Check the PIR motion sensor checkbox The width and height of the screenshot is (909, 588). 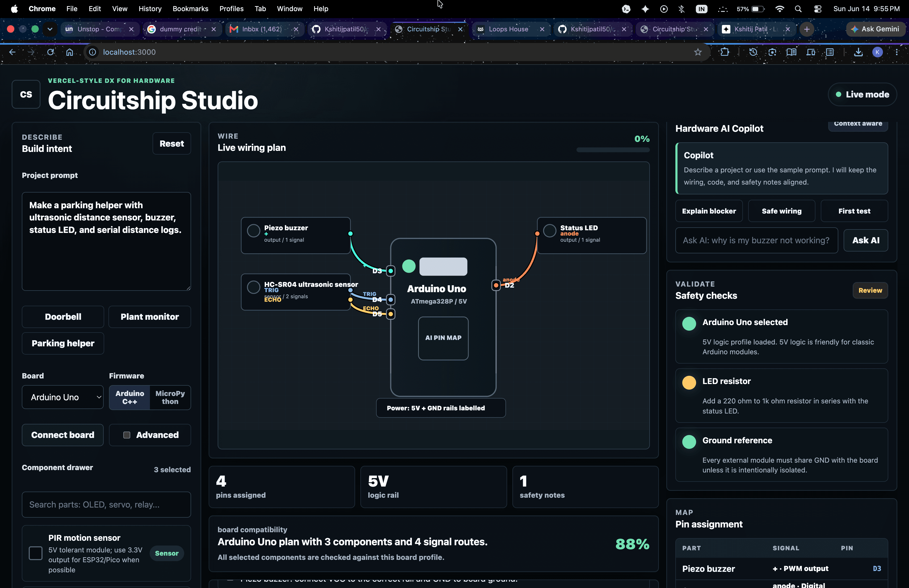[x=36, y=553]
